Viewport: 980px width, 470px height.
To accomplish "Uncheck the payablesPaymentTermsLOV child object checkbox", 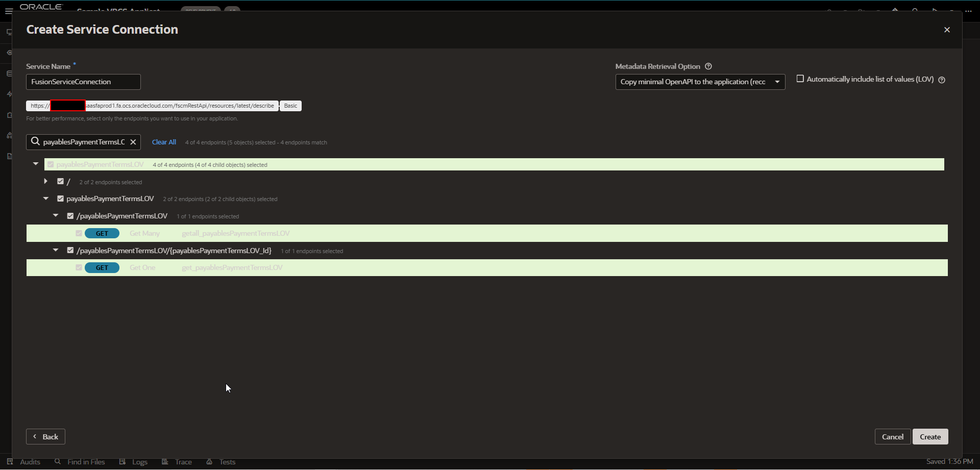I will click(60, 199).
